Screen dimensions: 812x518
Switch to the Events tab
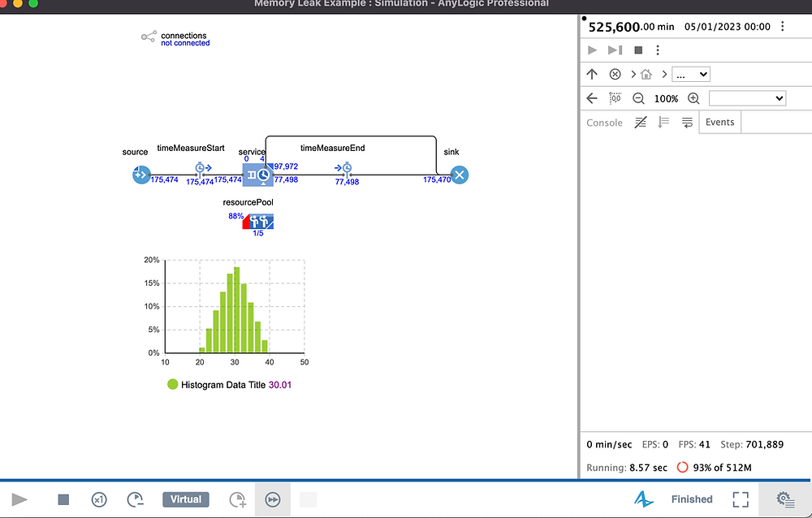point(719,123)
